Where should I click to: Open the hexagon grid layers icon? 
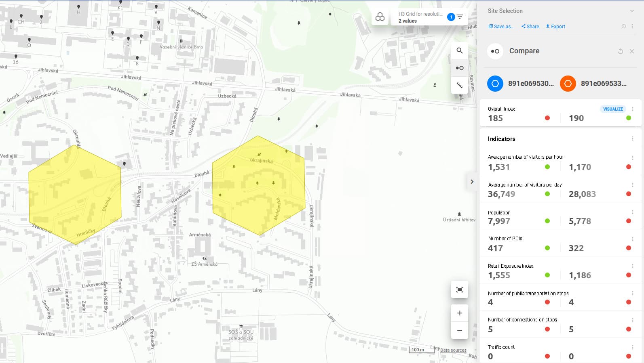380,17
